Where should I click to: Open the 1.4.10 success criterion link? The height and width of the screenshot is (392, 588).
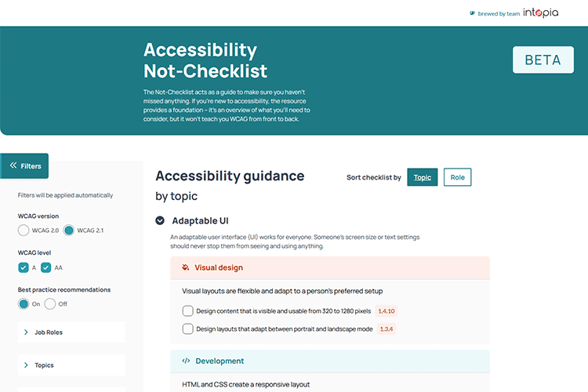(387, 311)
